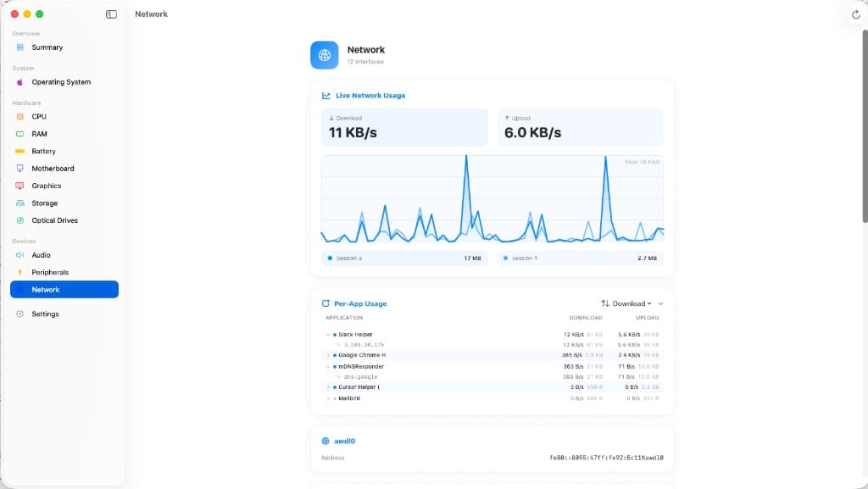Click the Slack Helper application name
This screenshot has width=868, height=489.
(x=355, y=335)
